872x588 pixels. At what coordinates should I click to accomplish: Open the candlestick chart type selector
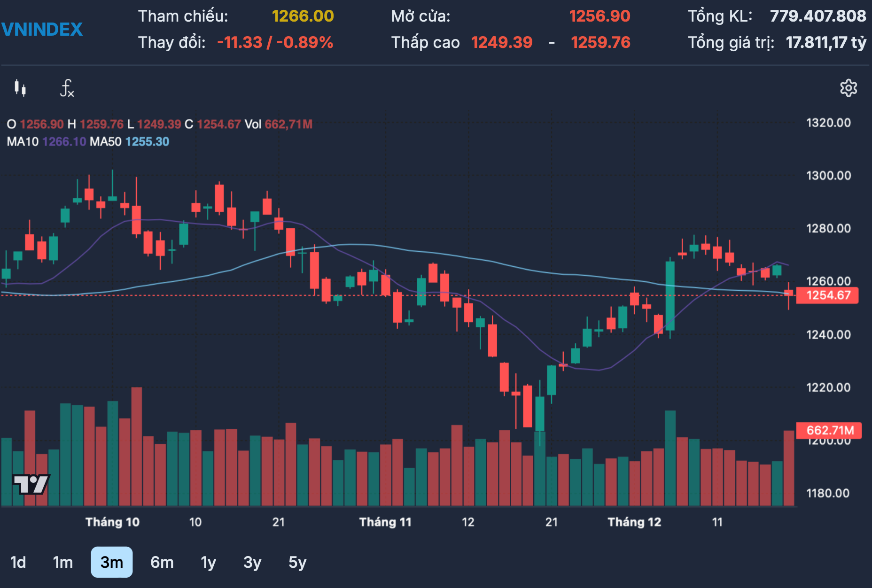[20, 88]
